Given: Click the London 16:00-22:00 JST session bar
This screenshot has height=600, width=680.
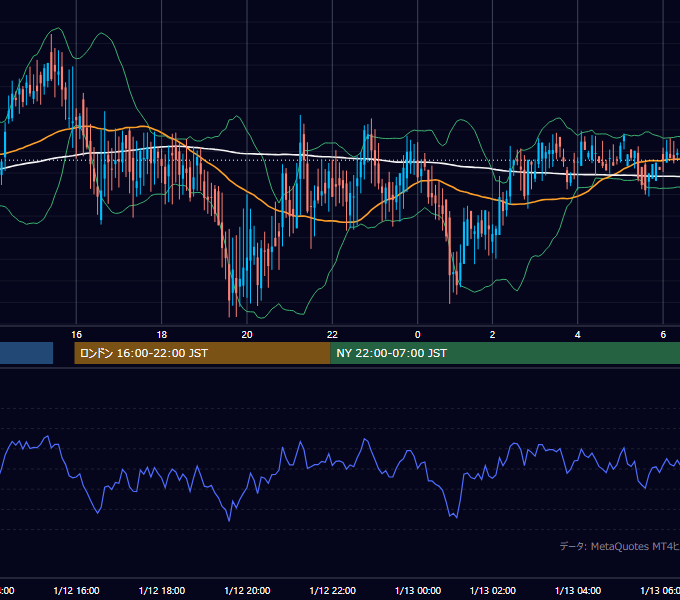Looking at the screenshot, I should click(202, 353).
